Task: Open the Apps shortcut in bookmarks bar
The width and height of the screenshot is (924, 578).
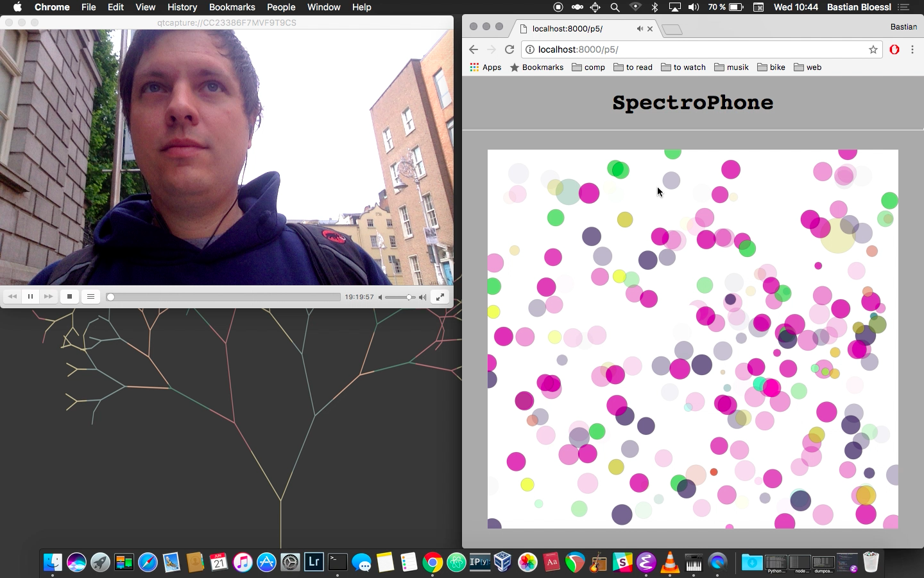Action: click(485, 67)
